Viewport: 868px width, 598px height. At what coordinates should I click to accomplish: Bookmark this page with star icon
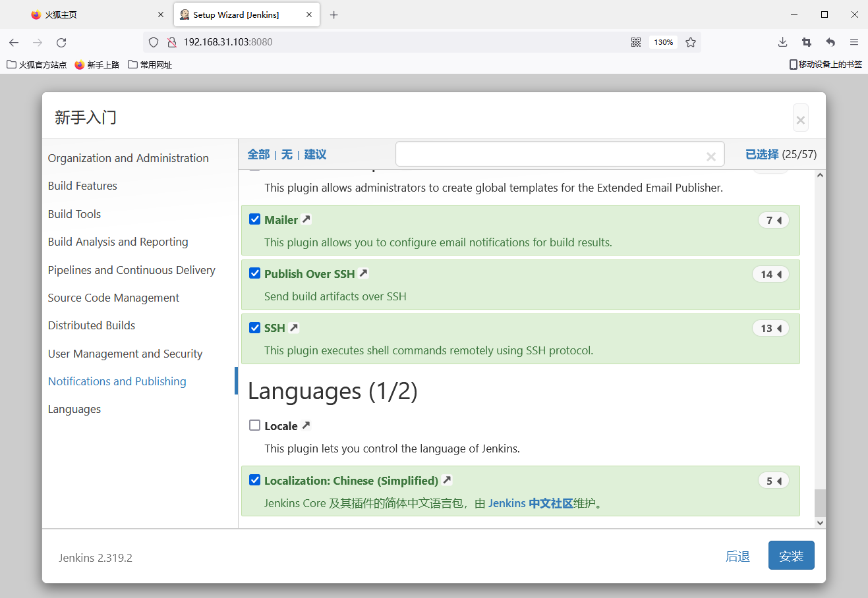[x=690, y=42]
